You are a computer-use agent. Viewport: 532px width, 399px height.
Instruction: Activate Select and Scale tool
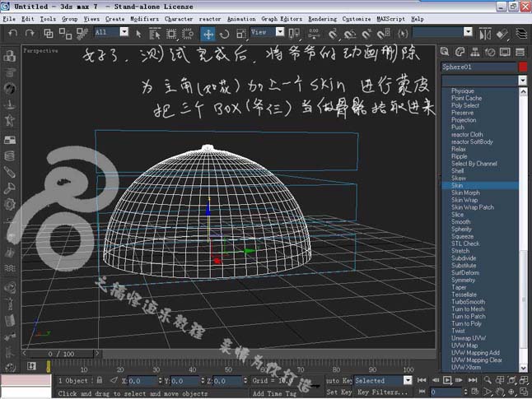coord(241,34)
